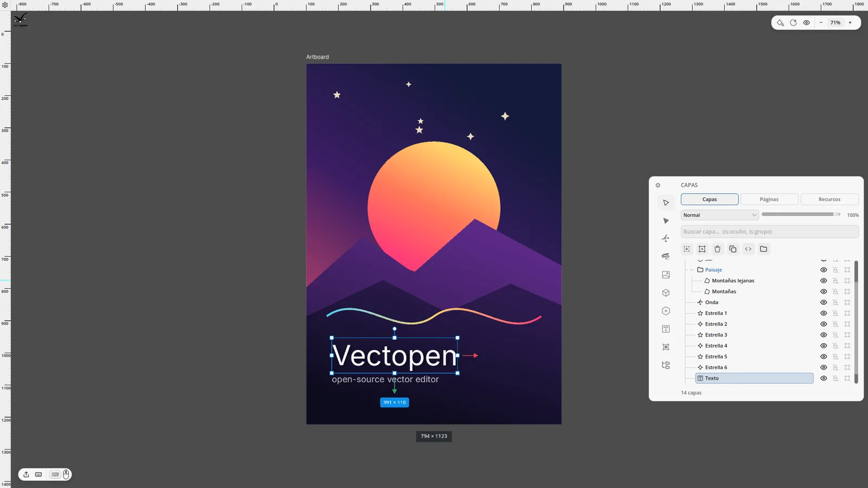Select the Capas tab
The width and height of the screenshot is (868, 488).
coord(710,200)
